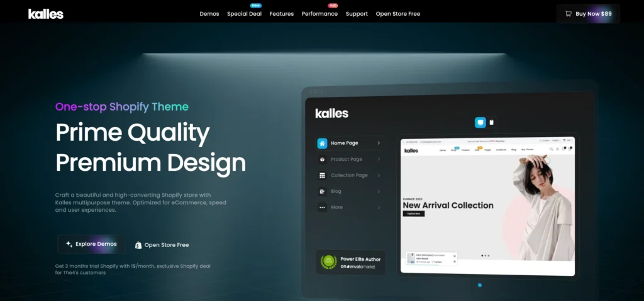Click the 'Home Page' label in preview sidebar
Viewport: 644px width, 301px height.
[344, 143]
